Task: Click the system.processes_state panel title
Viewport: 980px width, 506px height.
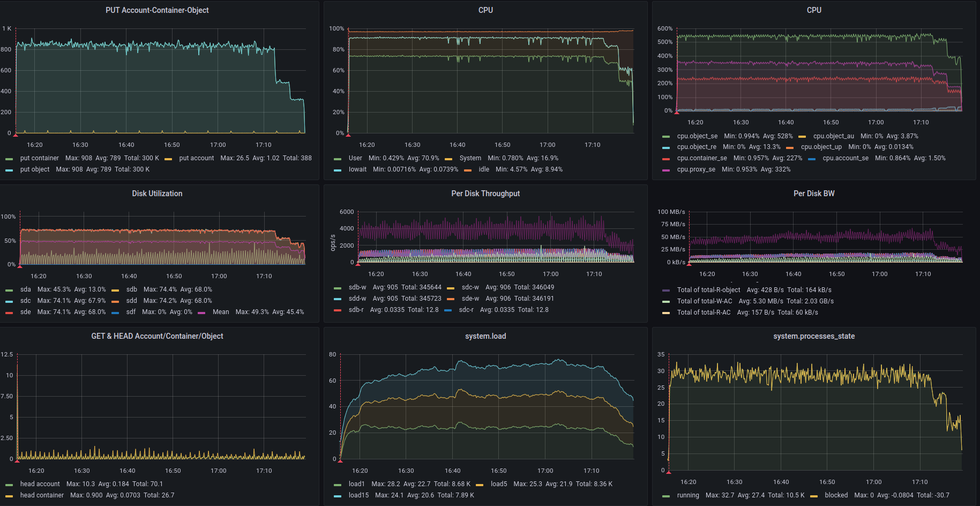Action: [x=813, y=336]
